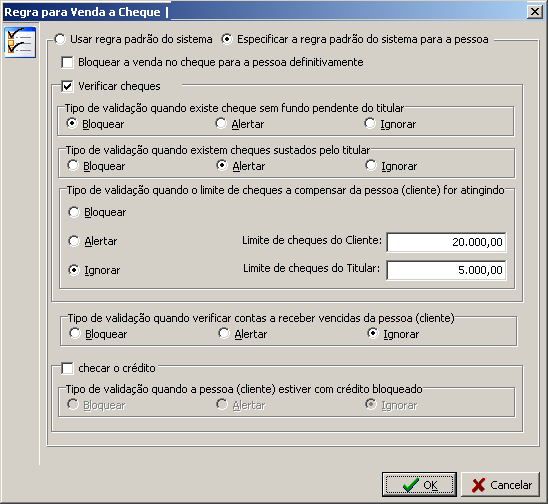This screenshot has width=548, height=504.
Task: Close the 'Regra para Venda a Cheque' dialog
Action: pos(535,12)
